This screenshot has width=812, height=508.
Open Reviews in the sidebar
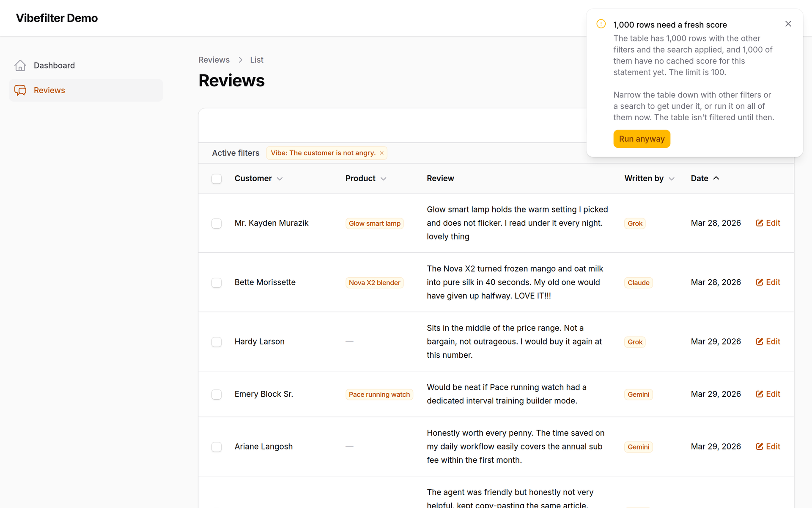click(x=86, y=90)
